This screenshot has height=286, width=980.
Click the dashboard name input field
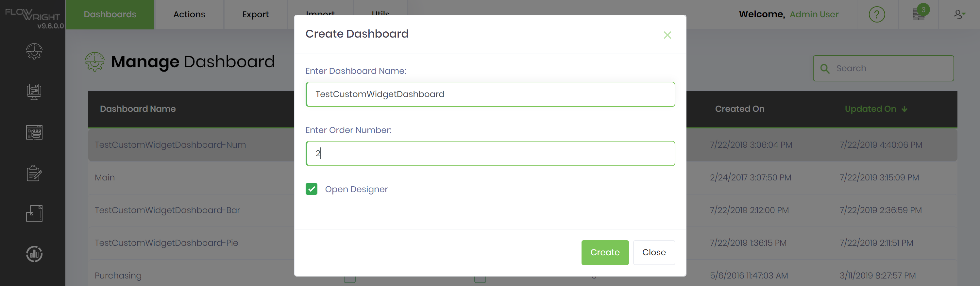coord(490,94)
